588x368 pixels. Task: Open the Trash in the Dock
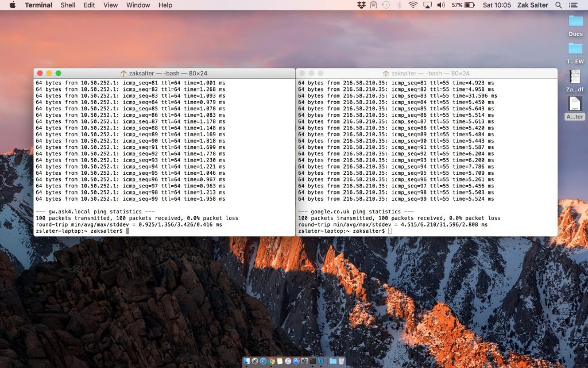point(341,361)
